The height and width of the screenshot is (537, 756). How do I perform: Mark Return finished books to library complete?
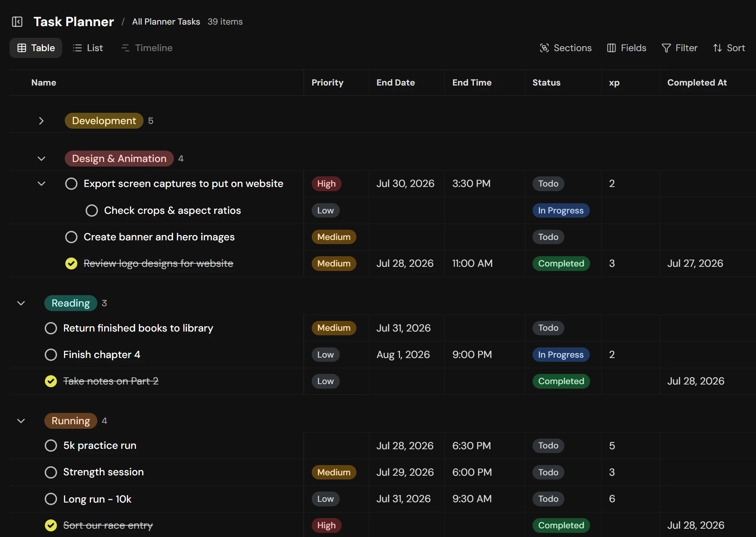click(x=51, y=328)
